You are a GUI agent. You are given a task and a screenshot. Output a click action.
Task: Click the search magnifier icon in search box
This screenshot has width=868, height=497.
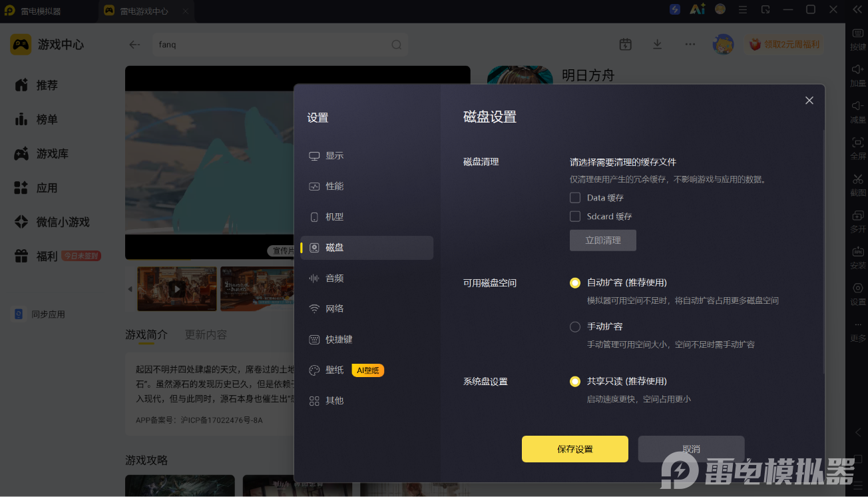coord(396,45)
